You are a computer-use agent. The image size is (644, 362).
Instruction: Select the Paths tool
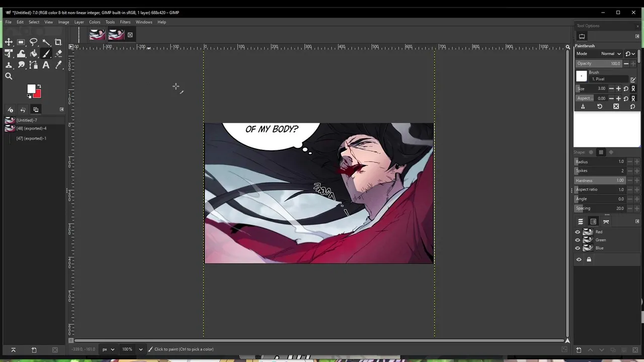(34, 65)
